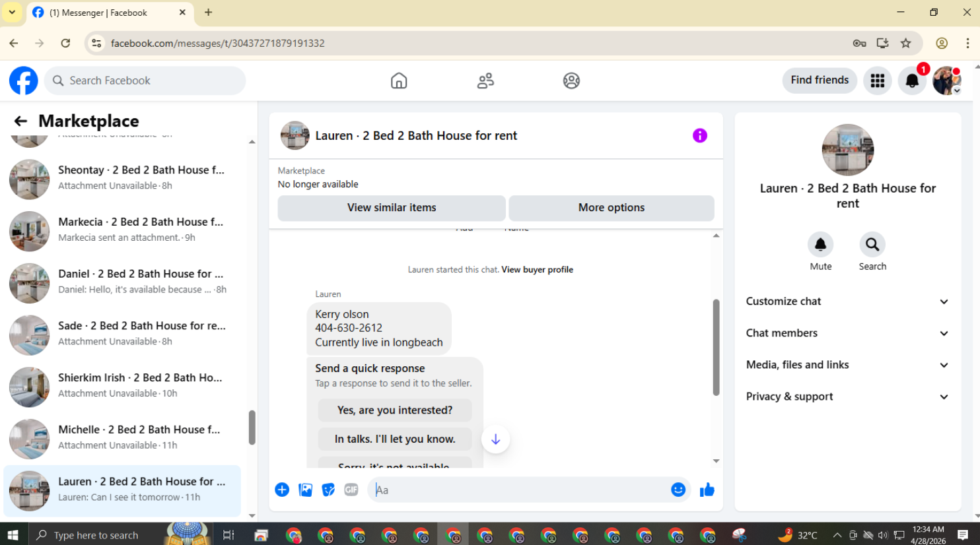
Task: Open Michelle 2 Bed 2 Bath chat
Action: tap(123, 439)
